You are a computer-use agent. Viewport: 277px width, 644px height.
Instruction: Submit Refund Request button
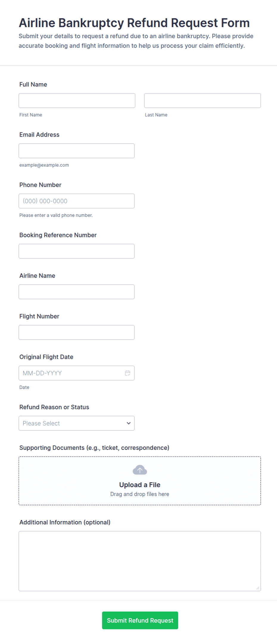pos(140,620)
